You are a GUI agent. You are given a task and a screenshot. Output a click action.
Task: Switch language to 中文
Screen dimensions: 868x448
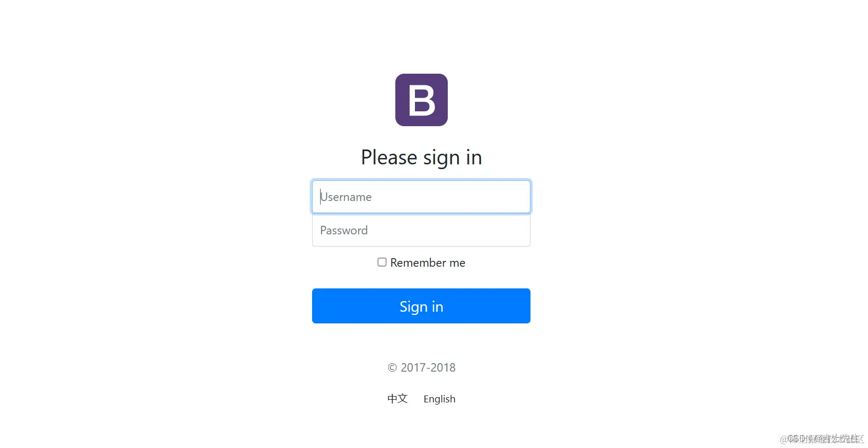397,399
